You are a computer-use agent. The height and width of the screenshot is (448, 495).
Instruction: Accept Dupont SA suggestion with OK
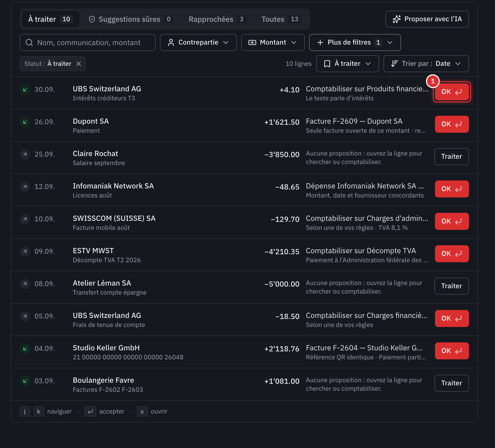(x=452, y=124)
